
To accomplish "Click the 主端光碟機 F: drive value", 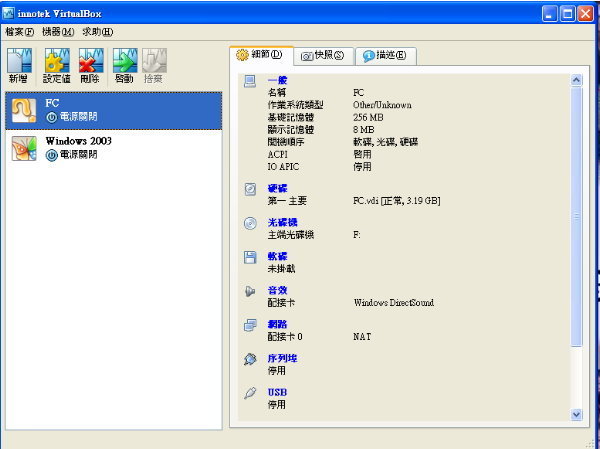I will click(357, 235).
